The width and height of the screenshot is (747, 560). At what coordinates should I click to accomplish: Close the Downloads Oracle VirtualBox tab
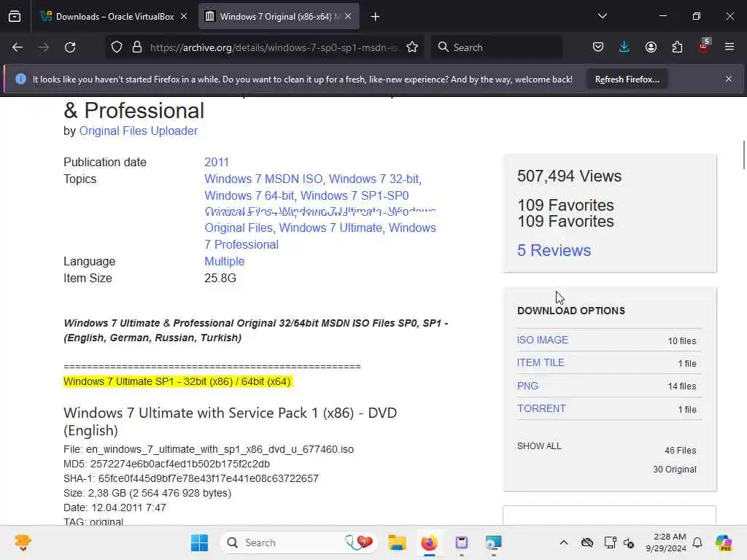pyautogui.click(x=184, y=16)
